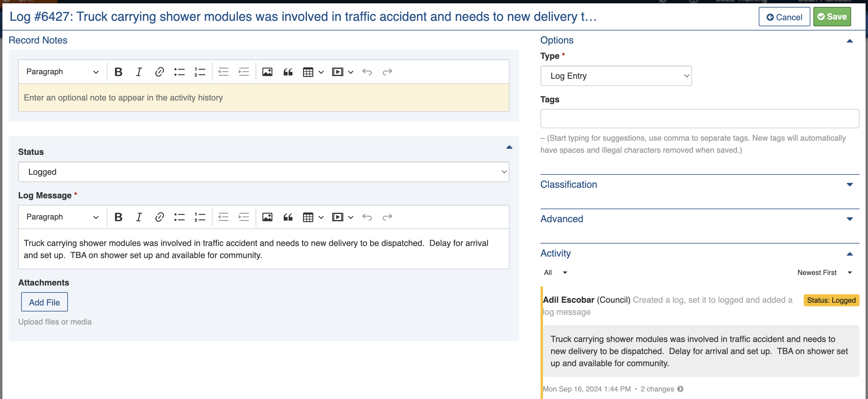Screen dimensions: 868x399
Task: Click redo arrow in Record Notes toolbar
Action: 387,72
